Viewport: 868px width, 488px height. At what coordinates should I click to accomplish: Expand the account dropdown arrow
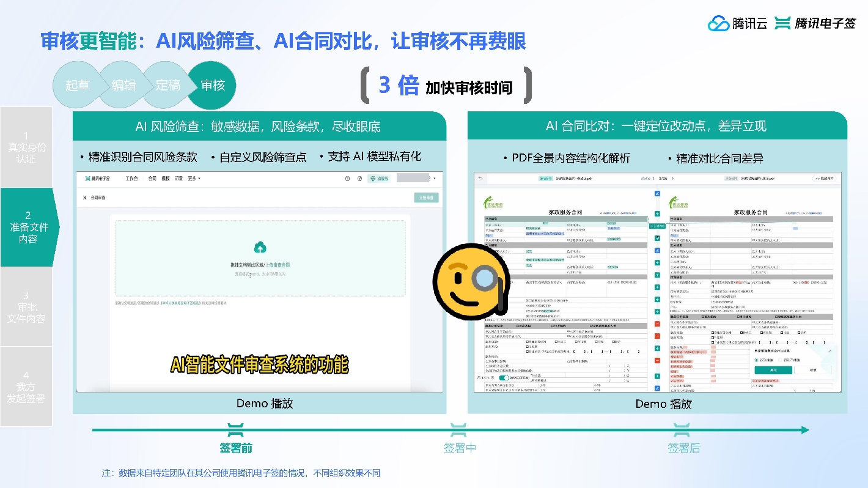tap(435, 179)
